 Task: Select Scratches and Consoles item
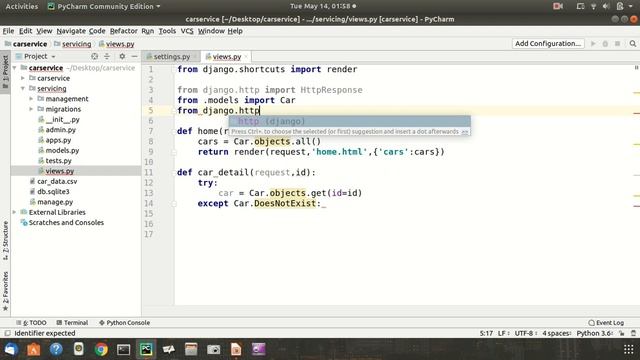[66, 222]
